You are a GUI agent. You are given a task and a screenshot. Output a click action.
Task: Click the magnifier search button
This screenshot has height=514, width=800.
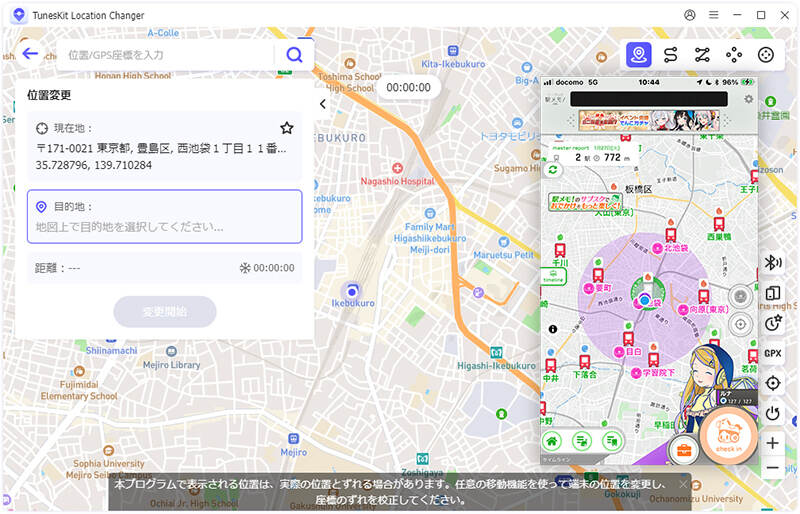pyautogui.click(x=294, y=55)
